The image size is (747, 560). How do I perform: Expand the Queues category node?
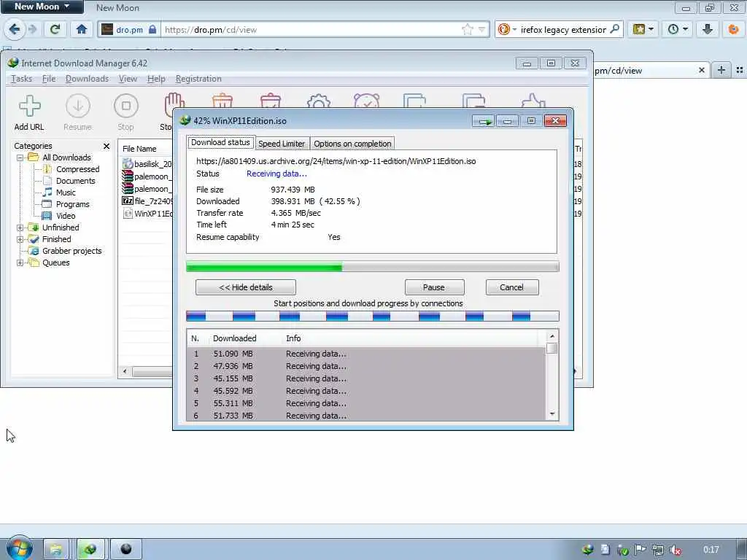[x=20, y=262]
